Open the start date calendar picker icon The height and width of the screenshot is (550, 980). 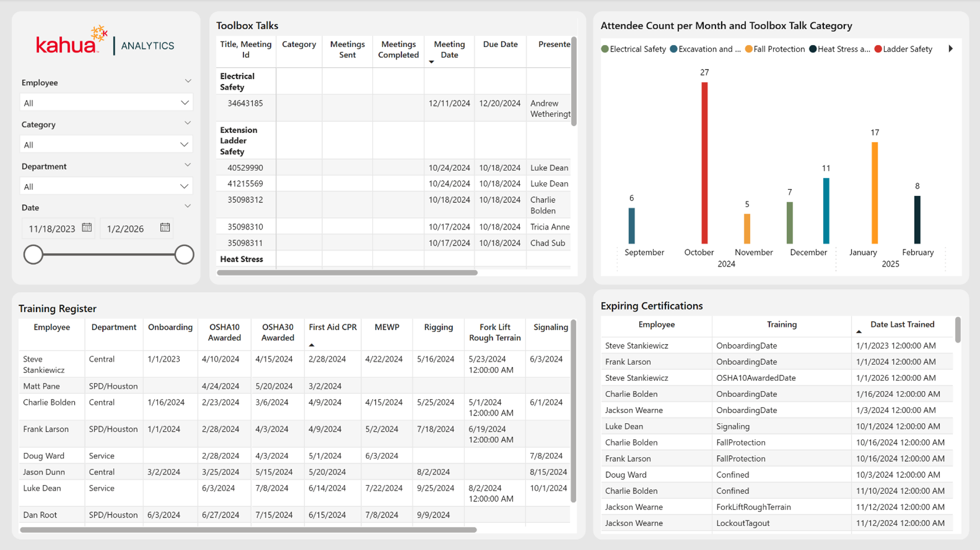click(x=87, y=228)
